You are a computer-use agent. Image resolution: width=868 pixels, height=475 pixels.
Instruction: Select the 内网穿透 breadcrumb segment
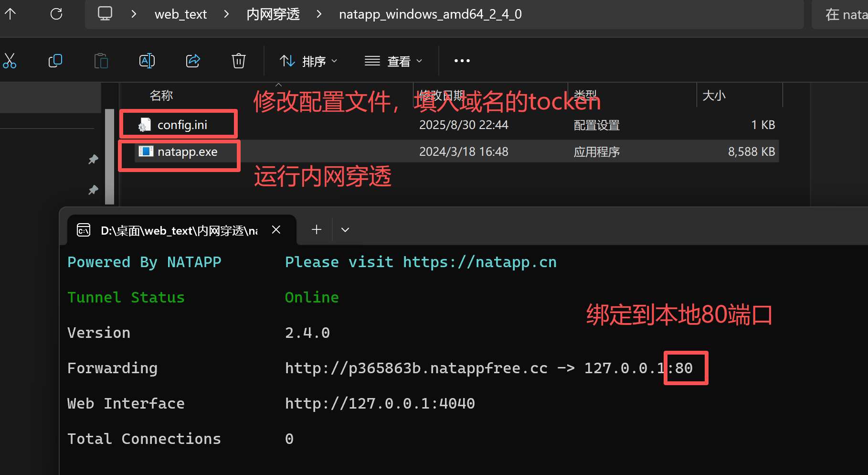click(273, 14)
